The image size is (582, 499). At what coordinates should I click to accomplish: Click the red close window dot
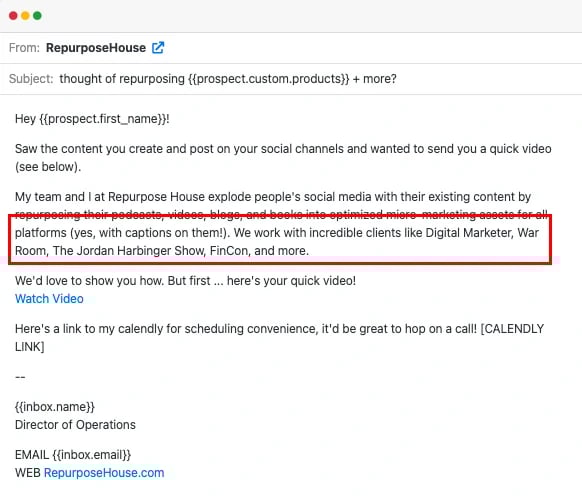pos(13,16)
